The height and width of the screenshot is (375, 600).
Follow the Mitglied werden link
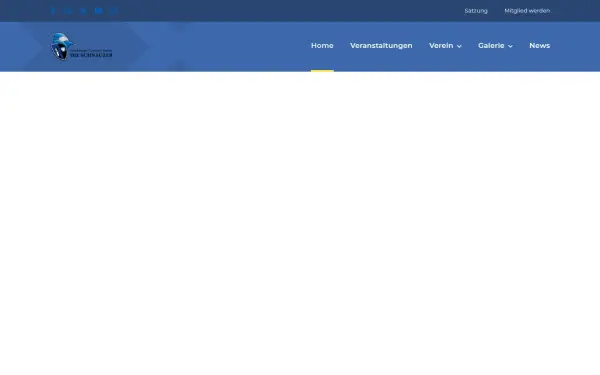point(527,11)
